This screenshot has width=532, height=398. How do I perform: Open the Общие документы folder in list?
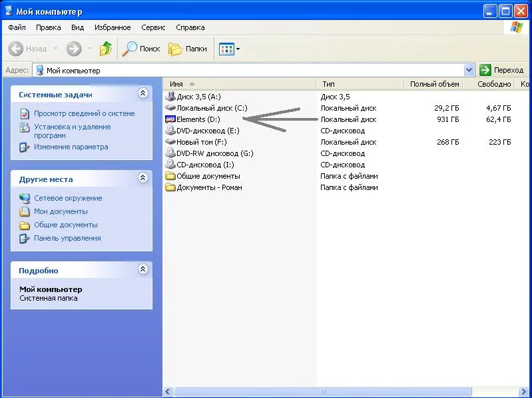coord(208,176)
